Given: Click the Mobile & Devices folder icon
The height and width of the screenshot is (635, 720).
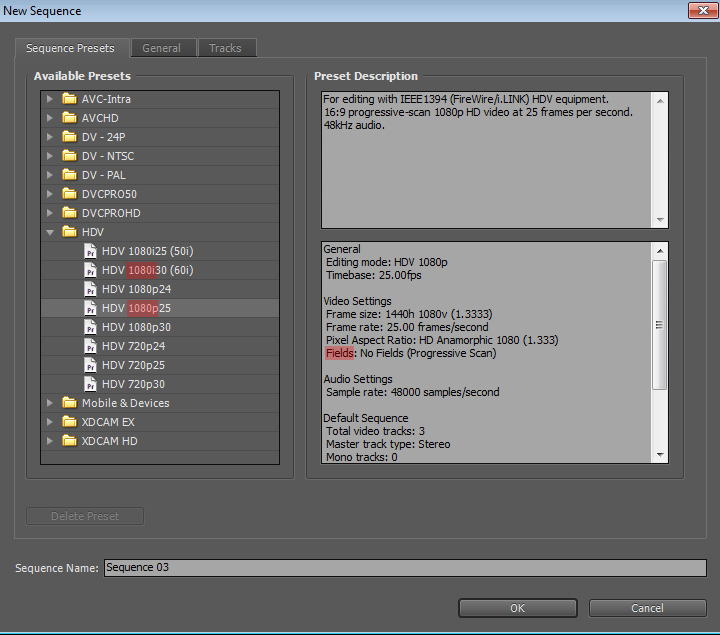Looking at the screenshot, I should [69, 403].
